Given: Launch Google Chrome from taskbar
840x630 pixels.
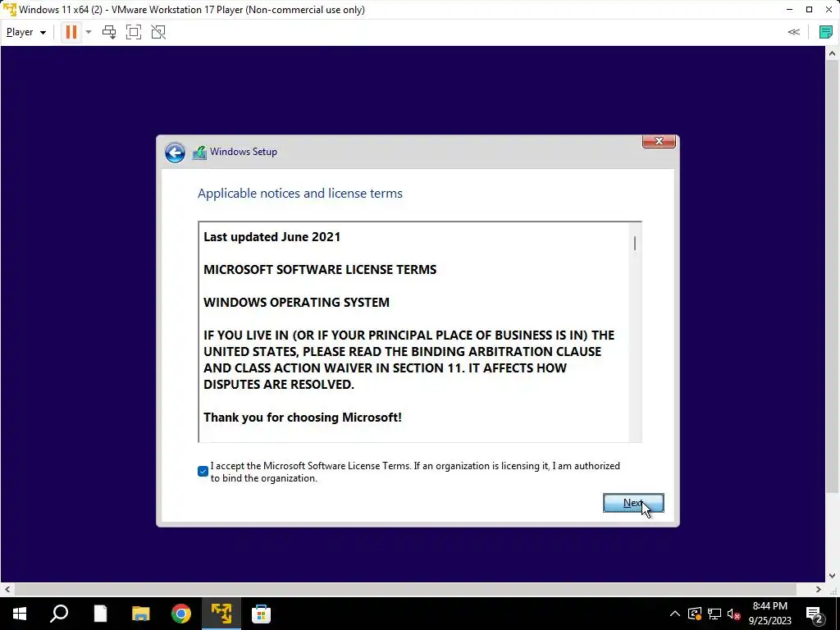Looking at the screenshot, I should (x=181, y=614).
